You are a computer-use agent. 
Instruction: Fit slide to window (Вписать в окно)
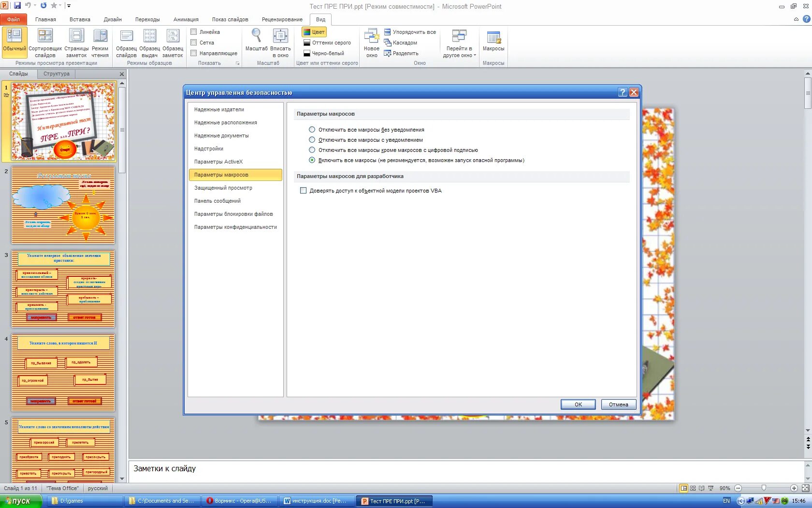pyautogui.click(x=280, y=43)
